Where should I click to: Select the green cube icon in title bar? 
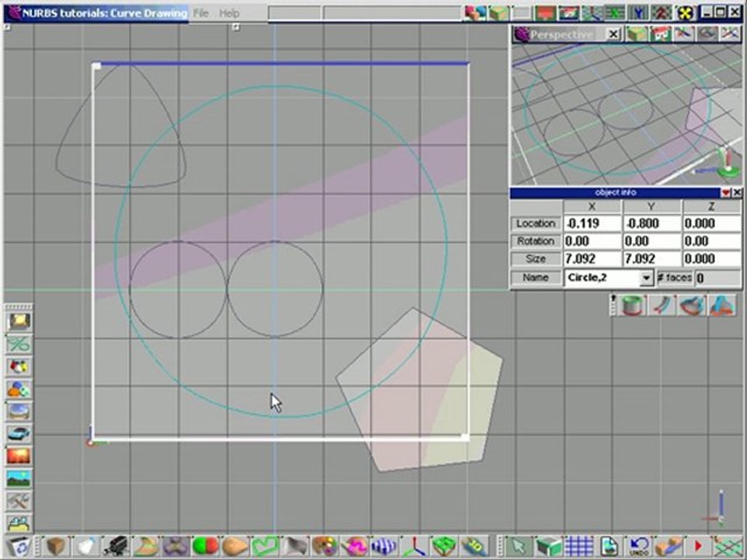click(499, 13)
